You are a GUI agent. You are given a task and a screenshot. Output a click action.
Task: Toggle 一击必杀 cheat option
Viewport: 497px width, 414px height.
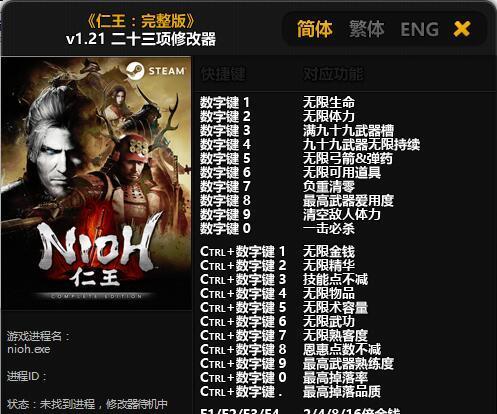pos(329,228)
